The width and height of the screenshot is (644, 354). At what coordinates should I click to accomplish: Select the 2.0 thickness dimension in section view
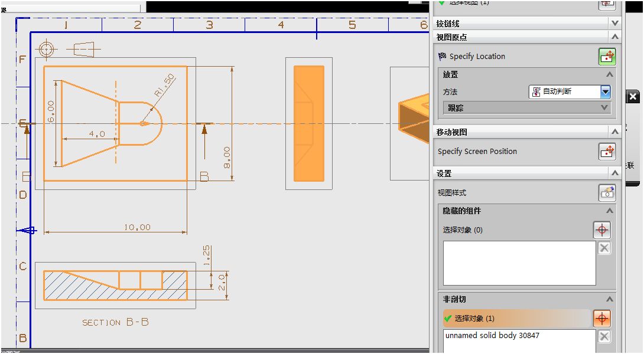pyautogui.click(x=222, y=283)
